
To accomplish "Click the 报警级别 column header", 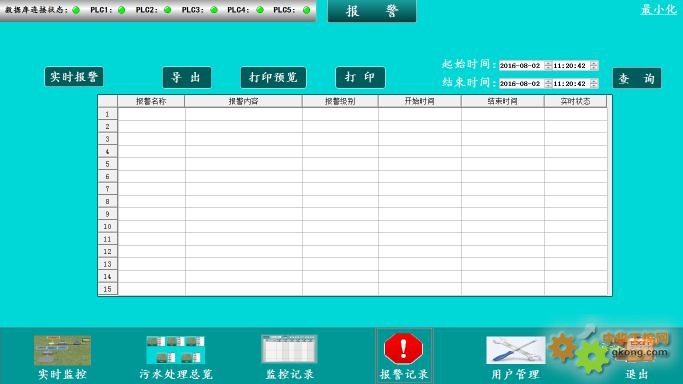I will [340, 101].
